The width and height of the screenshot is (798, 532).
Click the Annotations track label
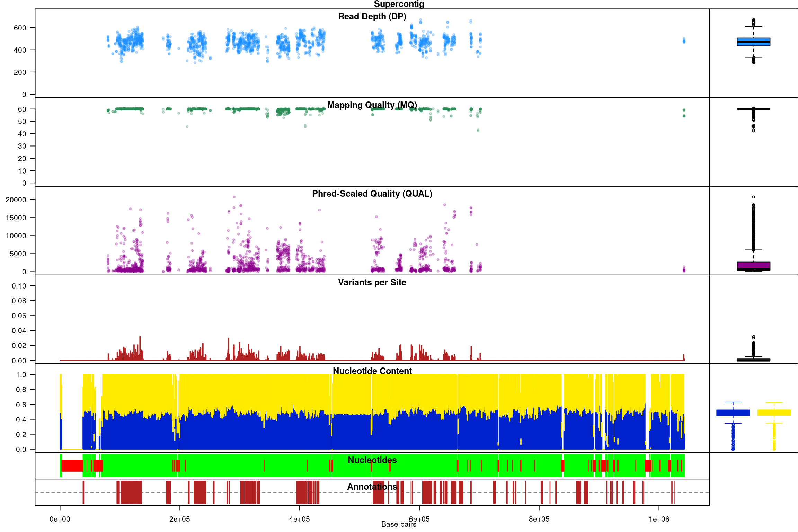[372, 487]
